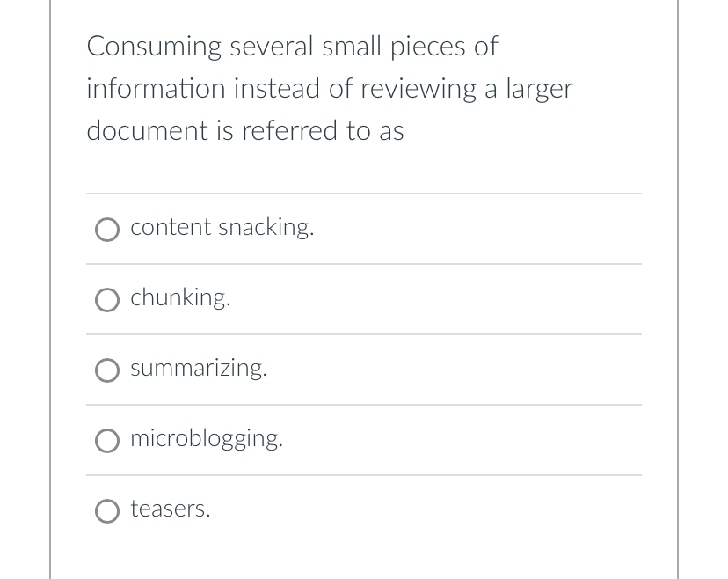Click the row containing chunking

(352, 299)
